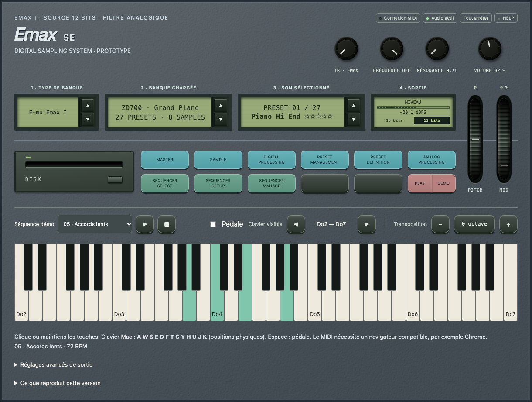Switch the output to 12 bits
This screenshot has height=402, width=532.
click(x=432, y=120)
